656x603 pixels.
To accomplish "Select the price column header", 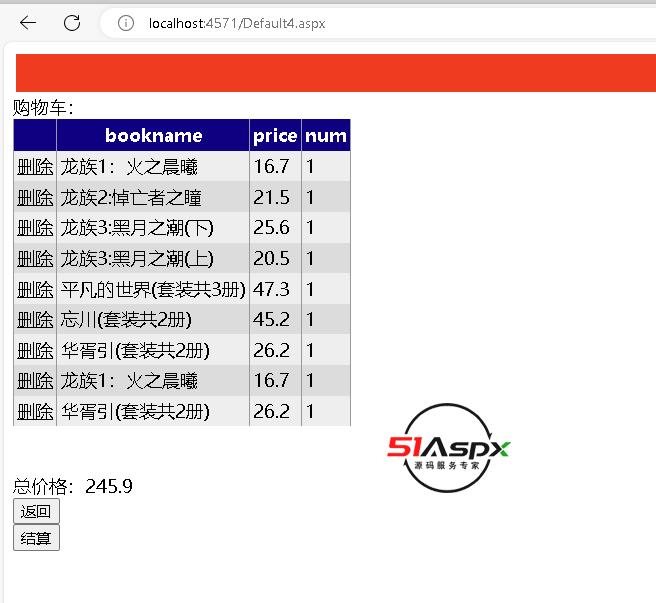I will (275, 136).
